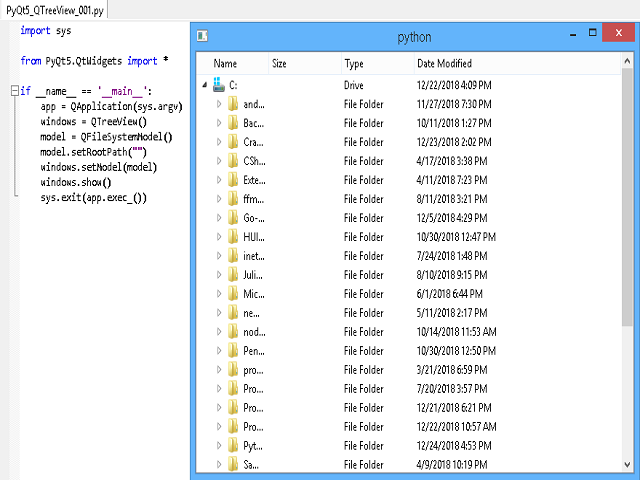The width and height of the screenshot is (640, 480).
Task: Expand the 'and...' folder
Action: coord(219,104)
